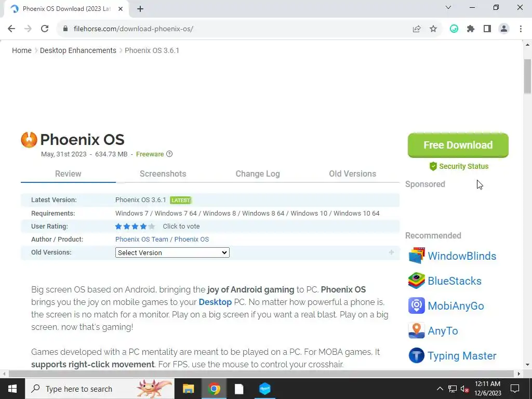The height and width of the screenshot is (399, 532).
Task: Click the Freeware license link
Action: (150, 154)
